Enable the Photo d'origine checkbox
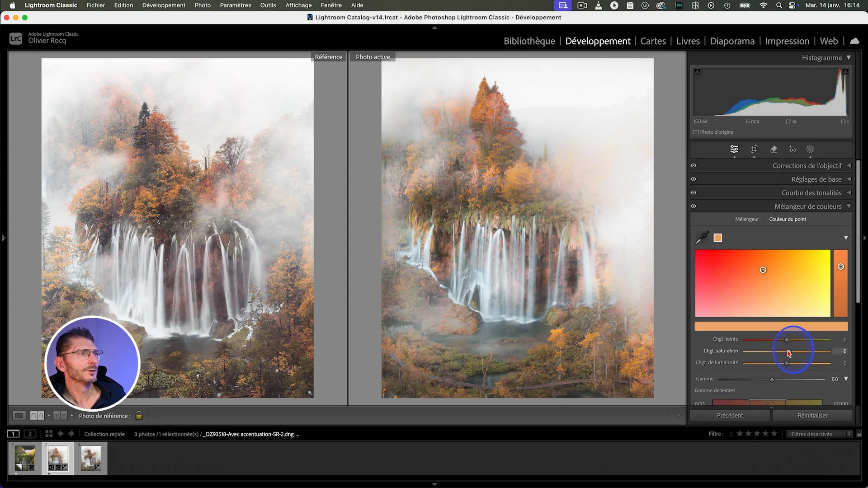The image size is (868, 488). (x=696, y=132)
